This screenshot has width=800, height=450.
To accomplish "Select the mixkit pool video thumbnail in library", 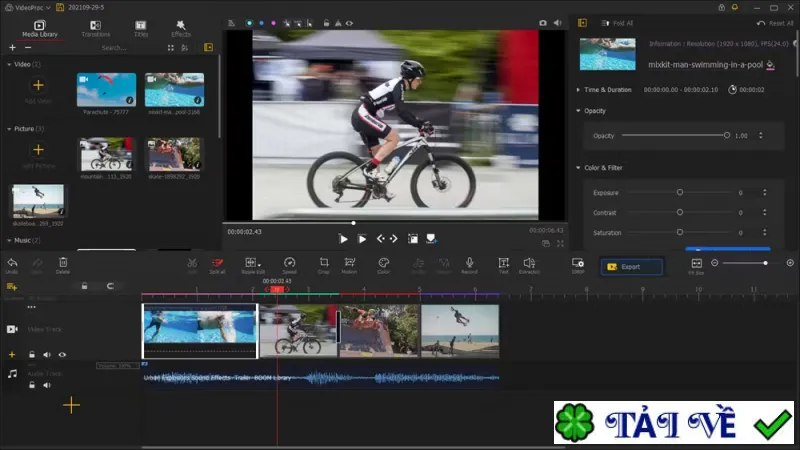I will click(x=174, y=90).
